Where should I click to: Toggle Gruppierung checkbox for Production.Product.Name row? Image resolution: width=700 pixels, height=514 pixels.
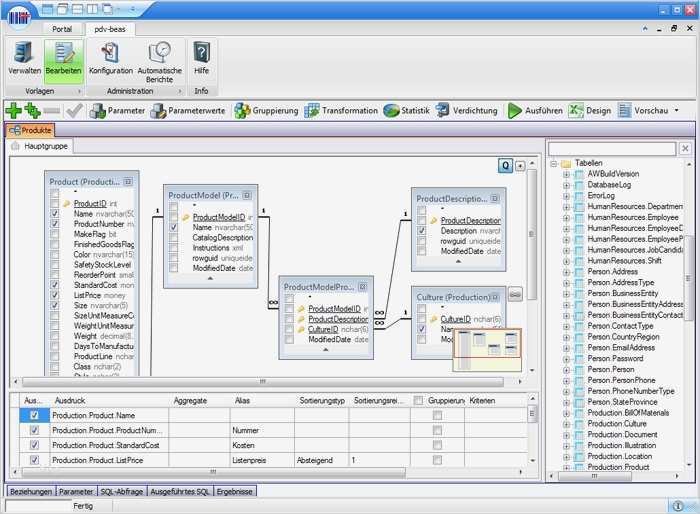point(437,415)
